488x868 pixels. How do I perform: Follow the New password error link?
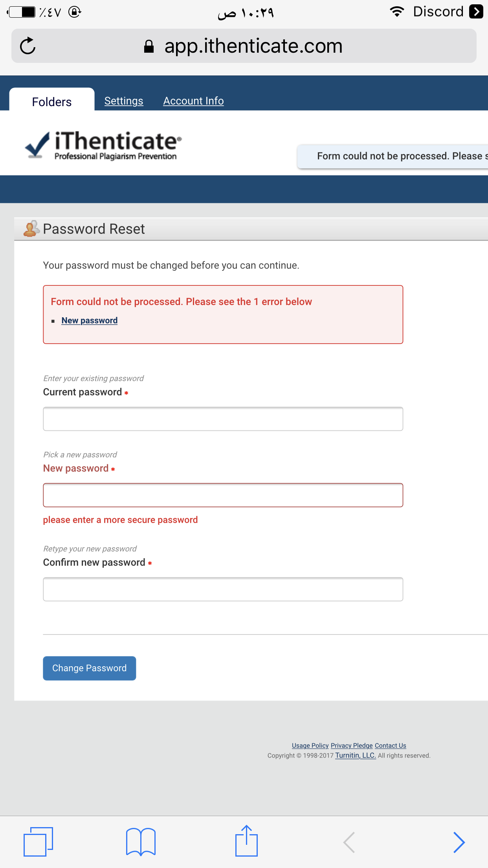(90, 320)
